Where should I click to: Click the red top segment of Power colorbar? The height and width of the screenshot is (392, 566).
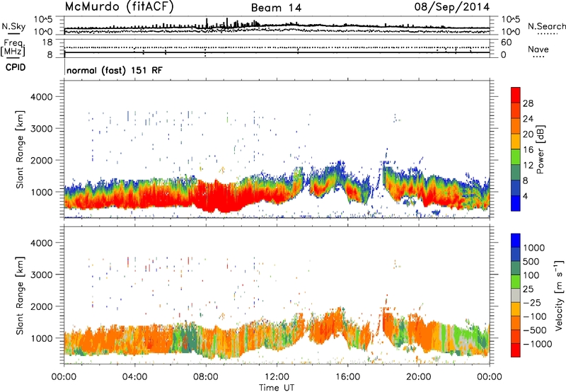[516, 95]
